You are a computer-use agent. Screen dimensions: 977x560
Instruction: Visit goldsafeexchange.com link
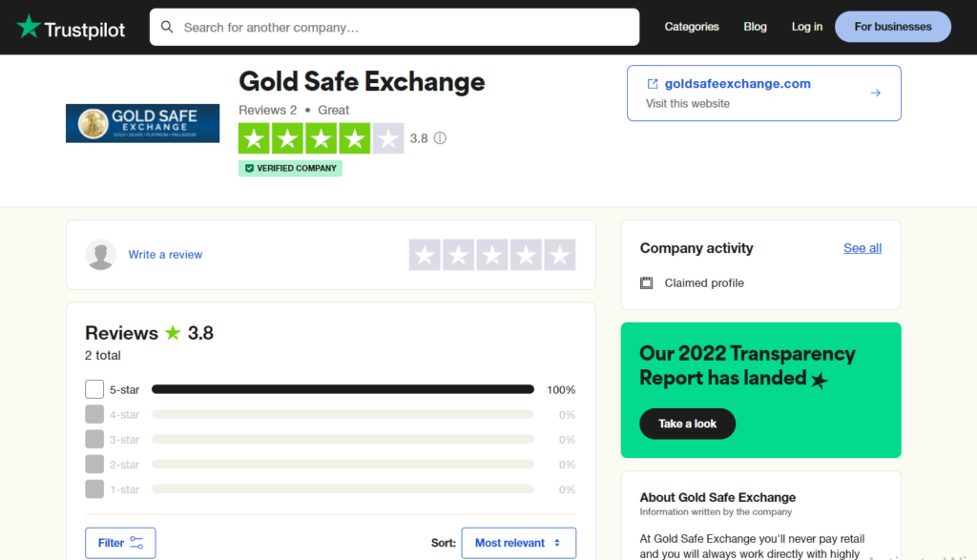point(738,83)
